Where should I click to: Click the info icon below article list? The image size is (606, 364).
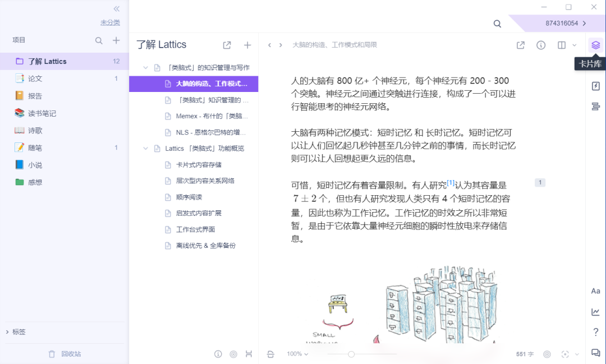pyautogui.click(x=218, y=354)
